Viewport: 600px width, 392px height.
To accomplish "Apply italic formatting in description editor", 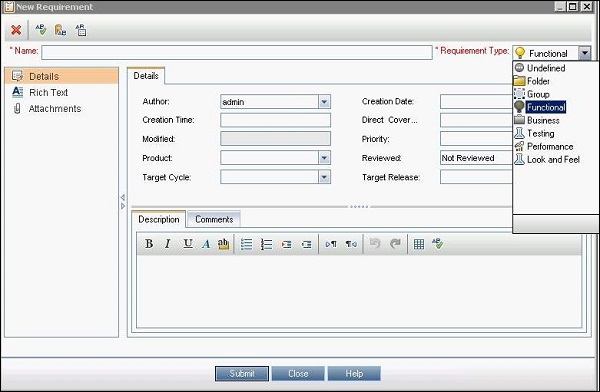I will (x=167, y=244).
